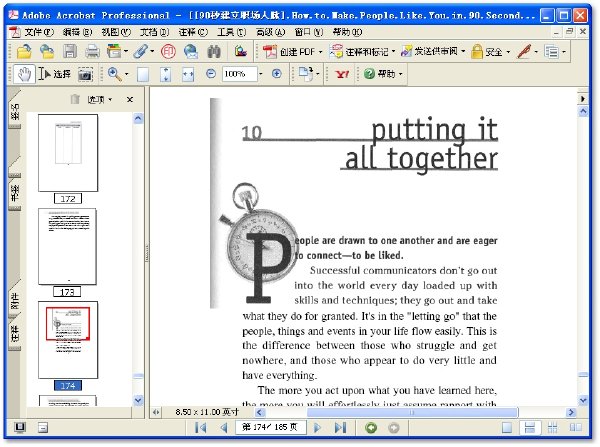Select the page 173 thumbnail

coord(67,247)
